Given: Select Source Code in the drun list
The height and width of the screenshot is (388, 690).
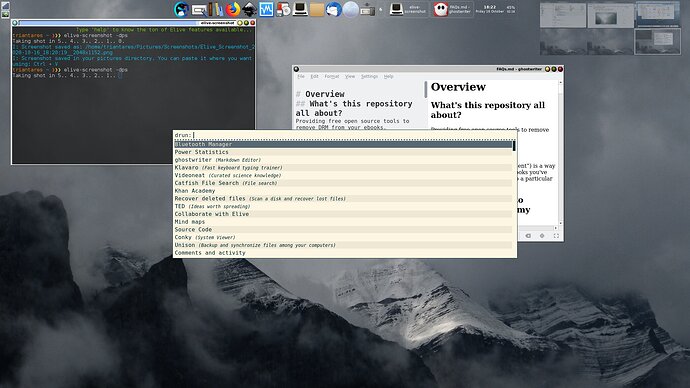Looking at the screenshot, I should [343, 230].
